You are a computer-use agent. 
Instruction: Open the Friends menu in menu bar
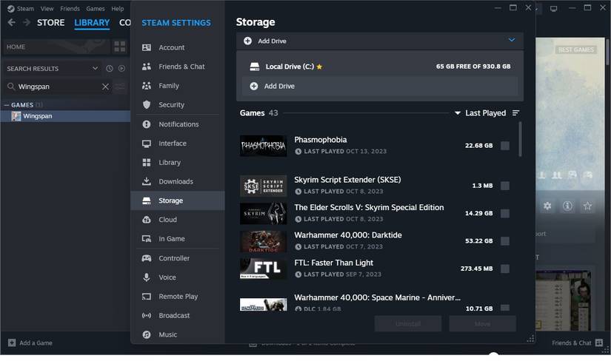[x=70, y=9]
